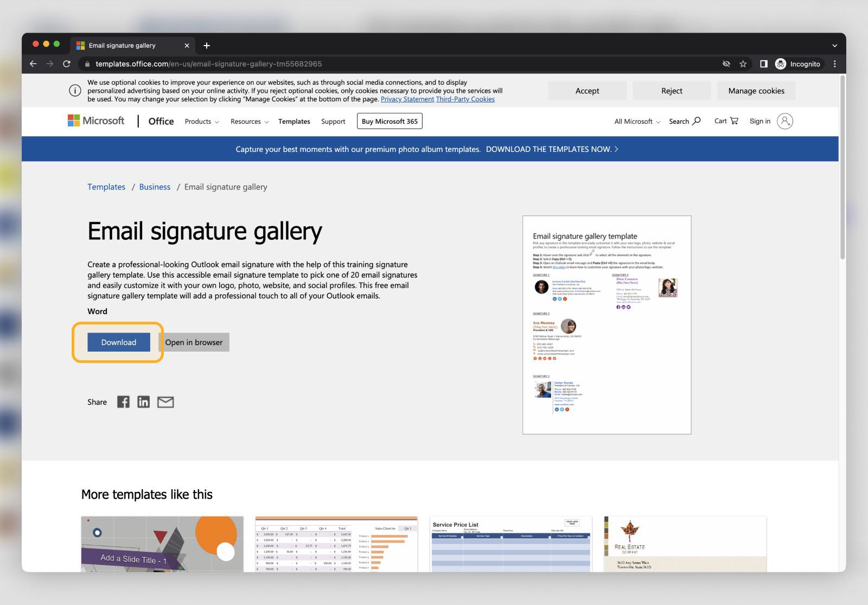
Task: Open the Microsoft home page logo
Action: click(95, 120)
